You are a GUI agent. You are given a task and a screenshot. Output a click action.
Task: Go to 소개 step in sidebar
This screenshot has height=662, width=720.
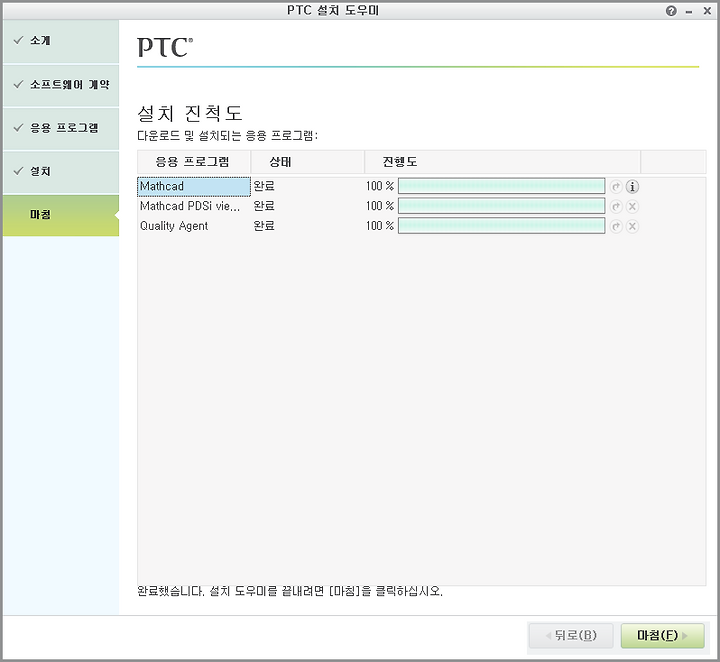pos(61,41)
